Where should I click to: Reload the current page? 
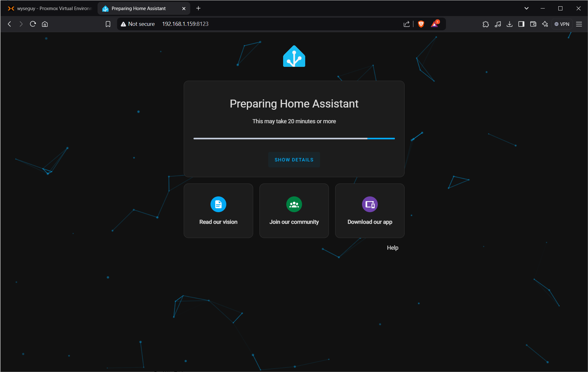(33, 24)
